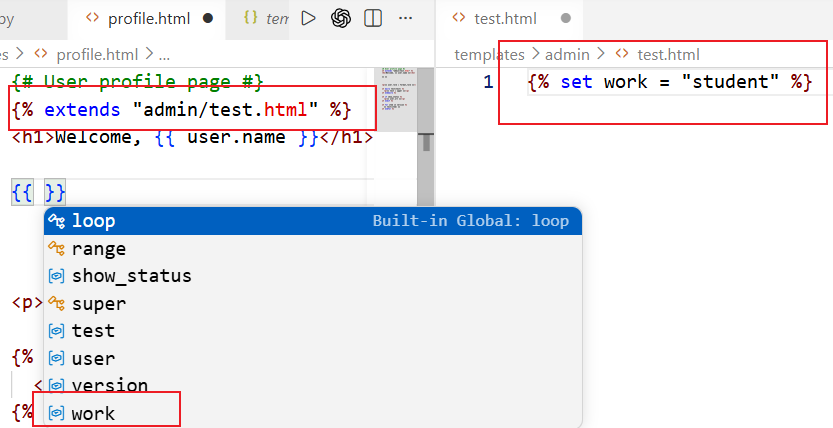This screenshot has width=833, height=428.
Task: Choose the show_status suggestion
Action: click(313, 276)
